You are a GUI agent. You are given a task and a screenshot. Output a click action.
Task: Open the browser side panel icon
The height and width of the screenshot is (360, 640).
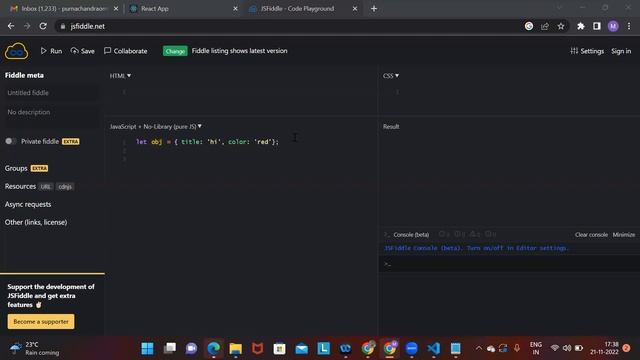tap(597, 26)
